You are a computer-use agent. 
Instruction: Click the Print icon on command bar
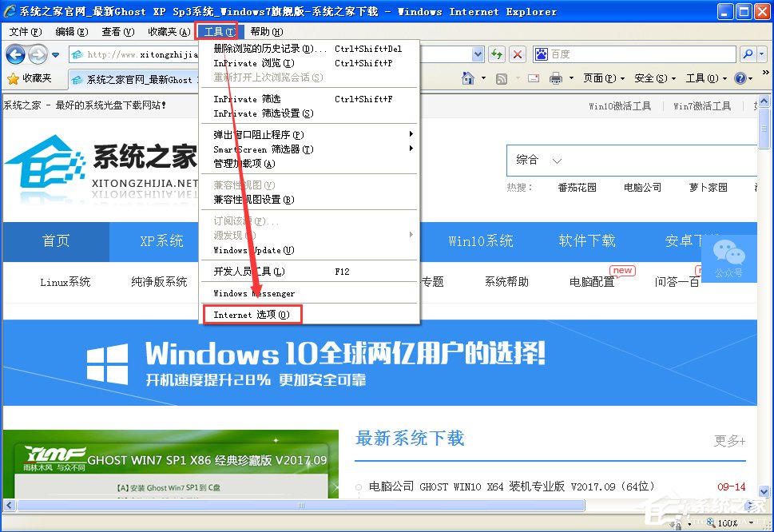557,77
